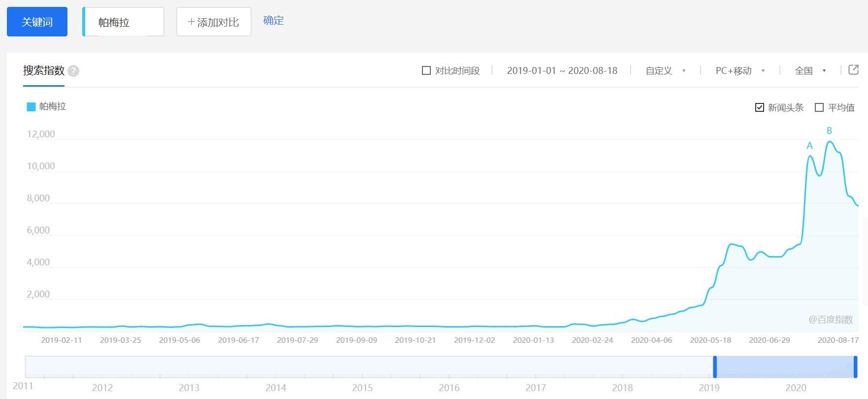Click the help question mark icon beside 搜索指数
Viewport: 868px width, 399px height.
(x=73, y=71)
